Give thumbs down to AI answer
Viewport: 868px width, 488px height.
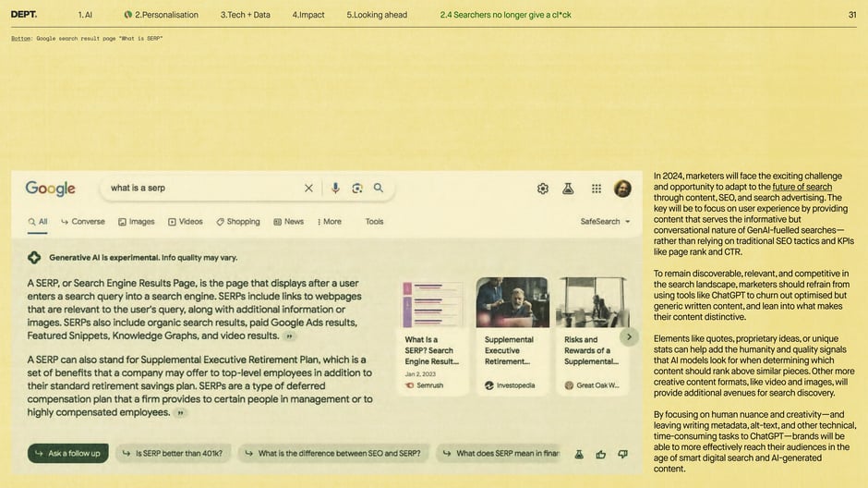pos(622,454)
